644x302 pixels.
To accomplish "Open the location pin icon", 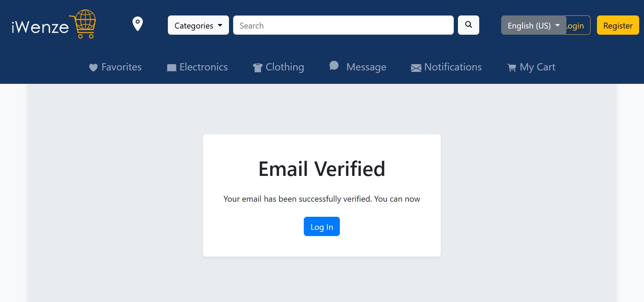I will 138,24.
